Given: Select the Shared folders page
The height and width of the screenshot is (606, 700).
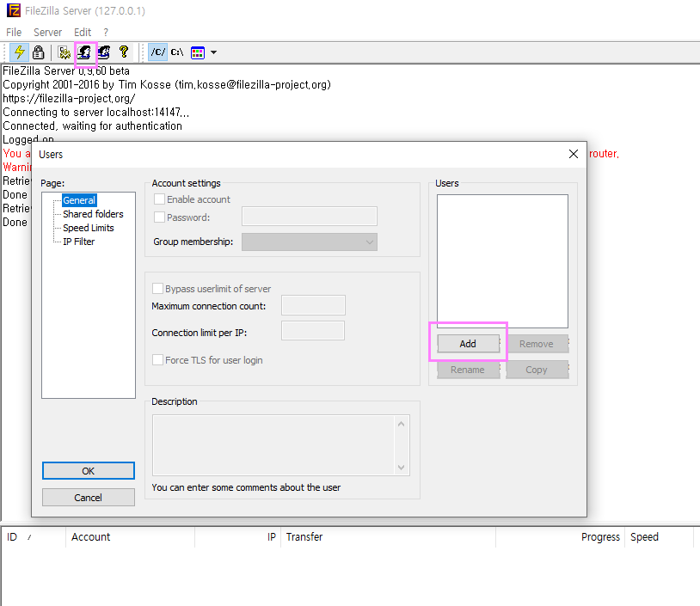Looking at the screenshot, I should [x=93, y=214].
